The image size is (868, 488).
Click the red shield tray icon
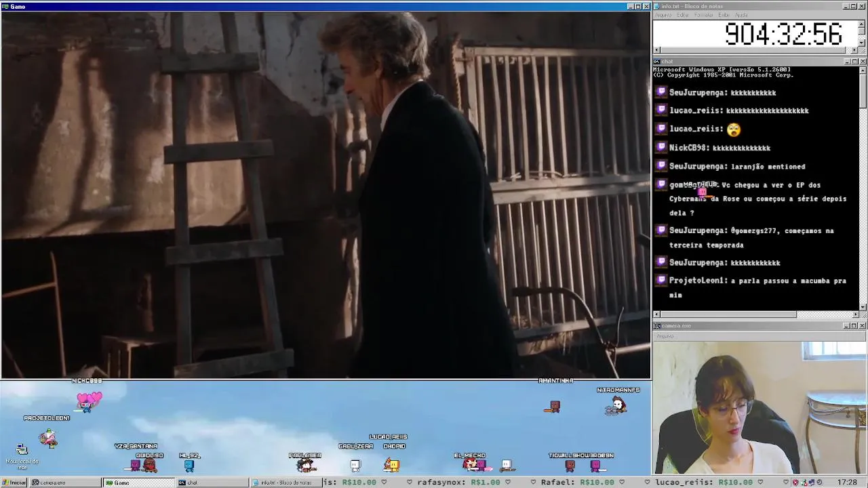[x=795, y=483]
